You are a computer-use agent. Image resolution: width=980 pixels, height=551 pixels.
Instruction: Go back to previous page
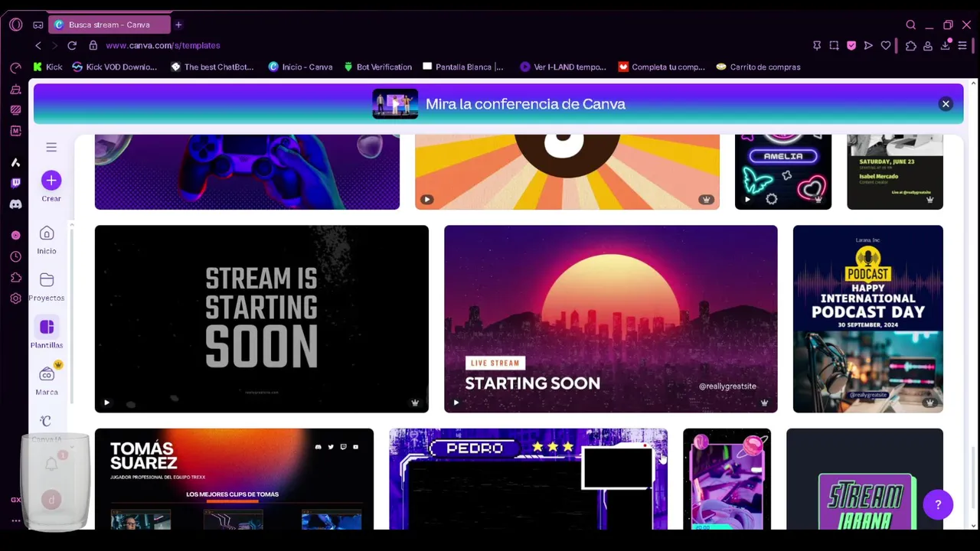pyautogui.click(x=38, y=45)
